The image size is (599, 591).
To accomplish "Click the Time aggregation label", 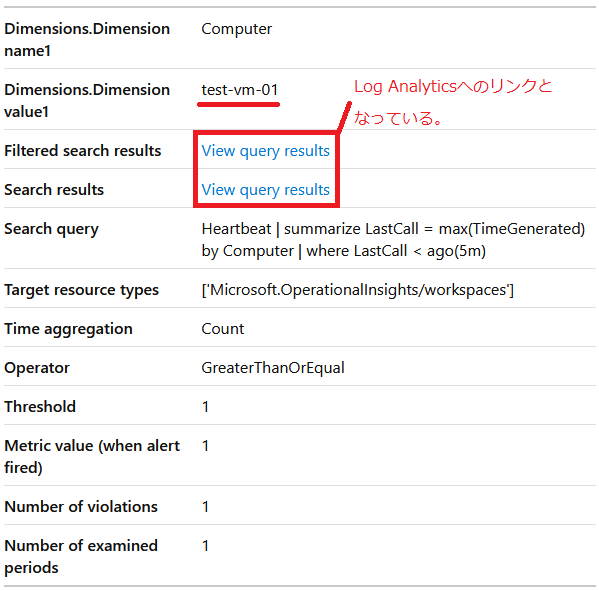I will (68, 329).
